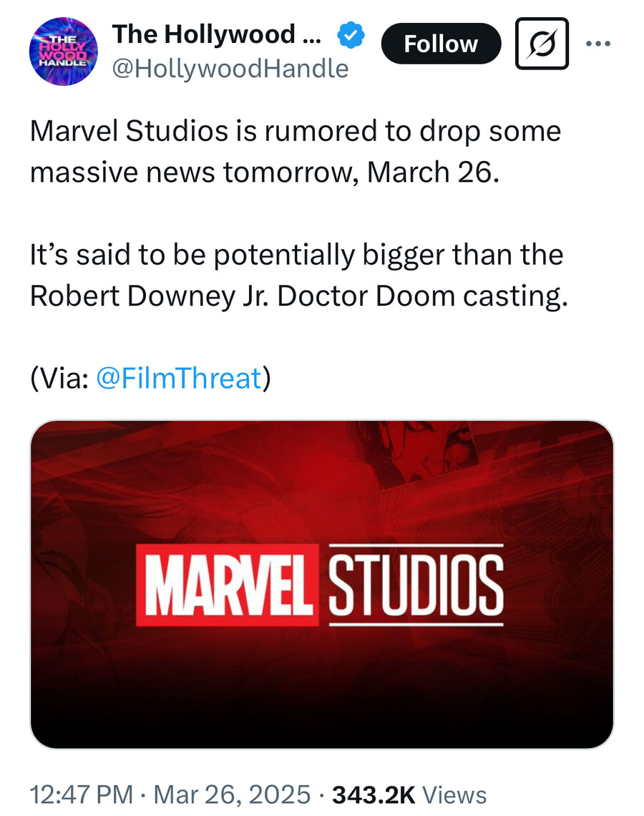Click the "massive news tomorrow, March 26" line
The height and width of the screenshot is (816, 644).
pos(263,173)
